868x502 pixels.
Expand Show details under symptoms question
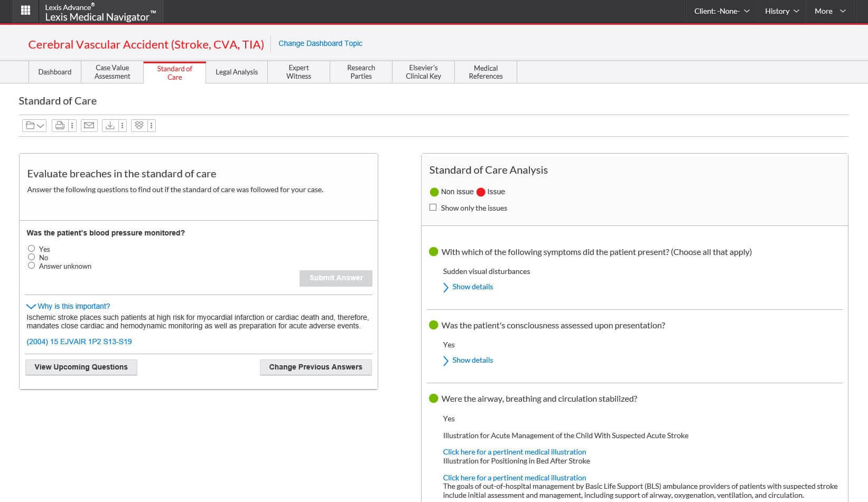click(x=468, y=287)
